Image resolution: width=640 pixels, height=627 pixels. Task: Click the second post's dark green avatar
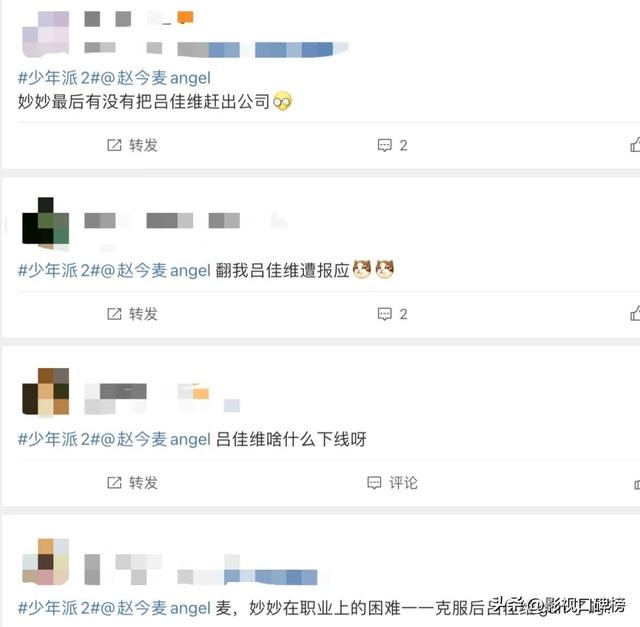45,223
